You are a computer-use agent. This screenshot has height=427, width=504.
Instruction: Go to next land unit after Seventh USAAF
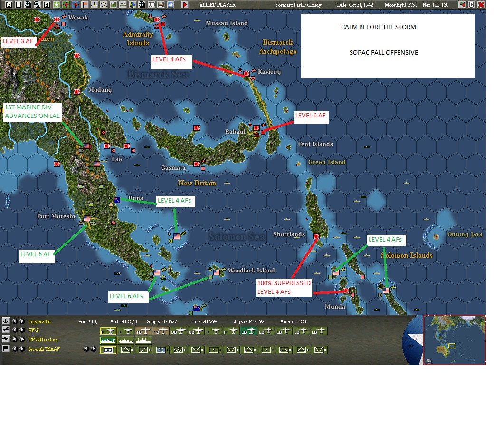(x=22, y=349)
